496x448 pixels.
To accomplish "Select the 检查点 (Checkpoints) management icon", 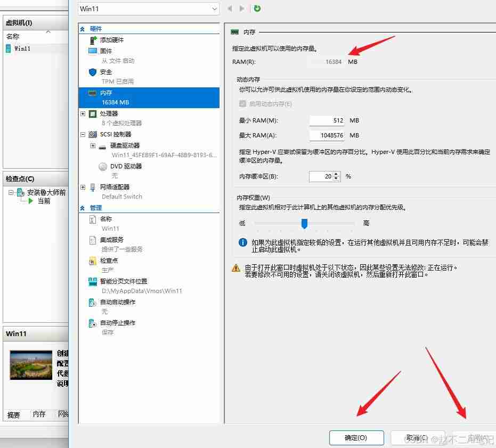I will coord(92,260).
